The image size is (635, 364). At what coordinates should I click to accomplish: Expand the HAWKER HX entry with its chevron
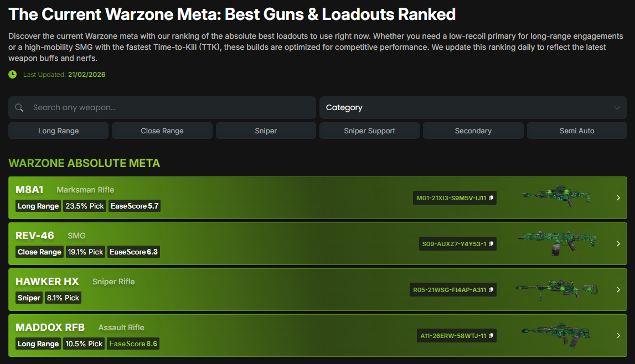(x=618, y=289)
